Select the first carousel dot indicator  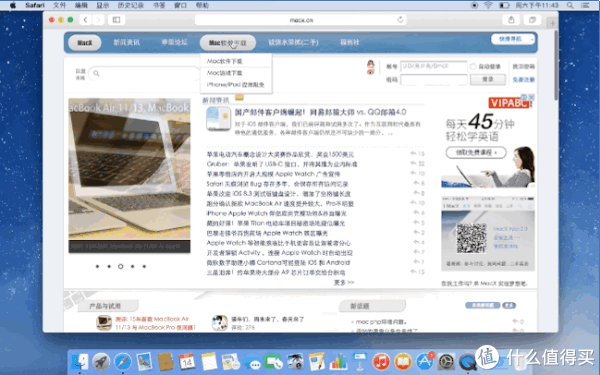click(97, 266)
